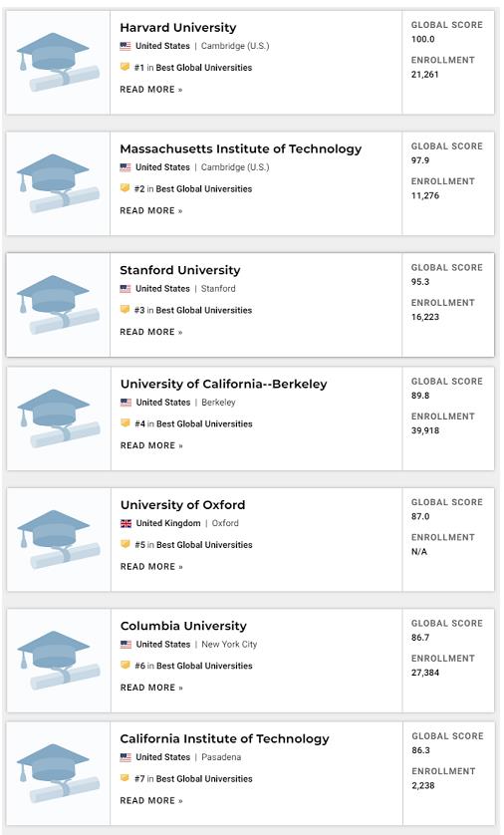The width and height of the screenshot is (504, 835).
Task: Select Read More under Columbia University
Action: pyautogui.click(x=151, y=688)
